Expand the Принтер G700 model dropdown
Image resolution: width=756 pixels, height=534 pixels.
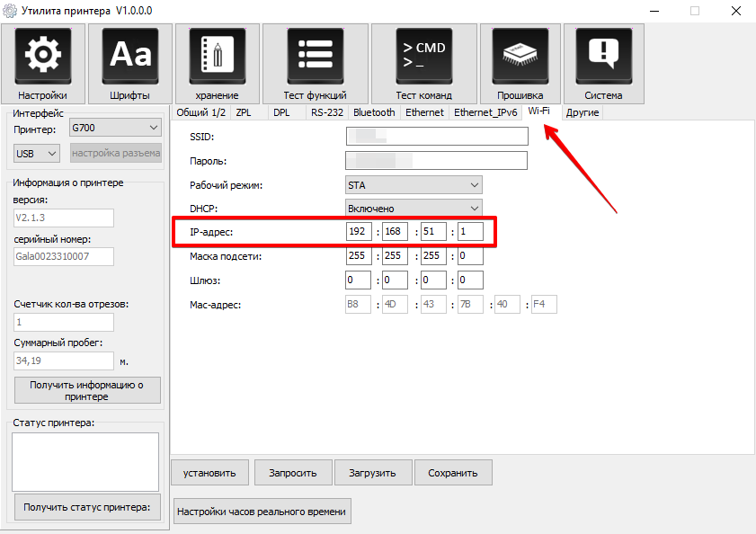click(x=114, y=128)
